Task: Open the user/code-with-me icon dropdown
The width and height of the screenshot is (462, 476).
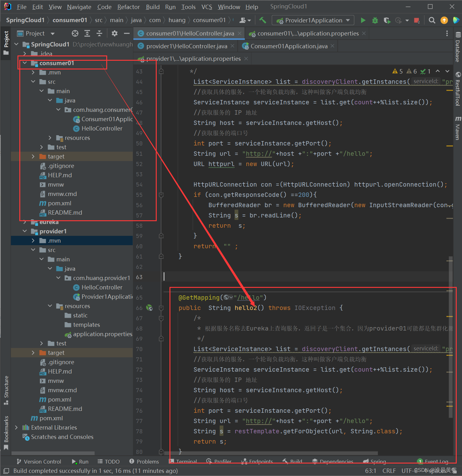Action: (x=245, y=20)
